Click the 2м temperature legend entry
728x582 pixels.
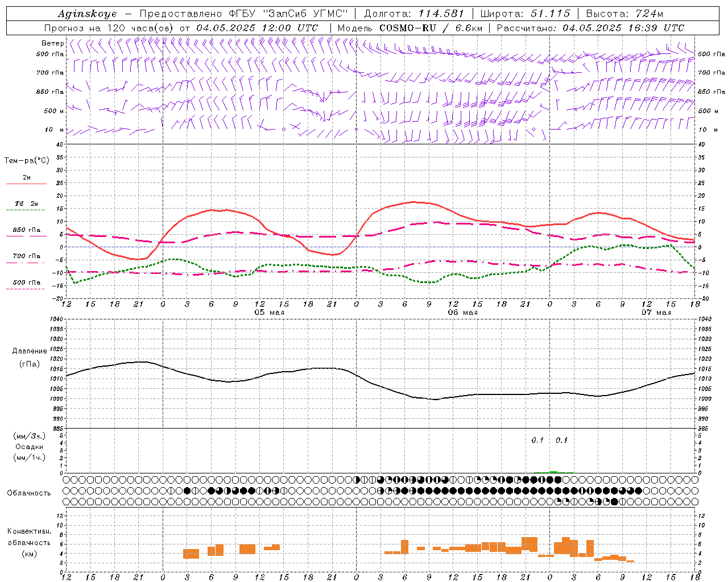click(26, 178)
